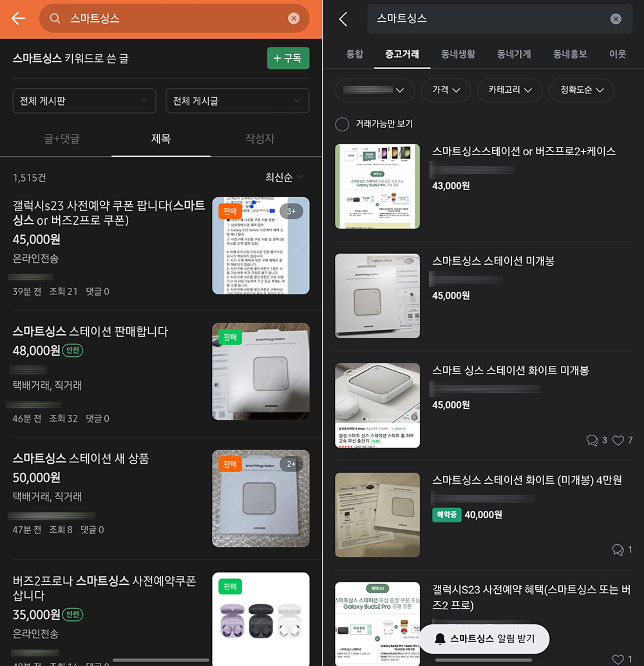
Task: Switch to 동네가게 tab
Action: (514, 54)
